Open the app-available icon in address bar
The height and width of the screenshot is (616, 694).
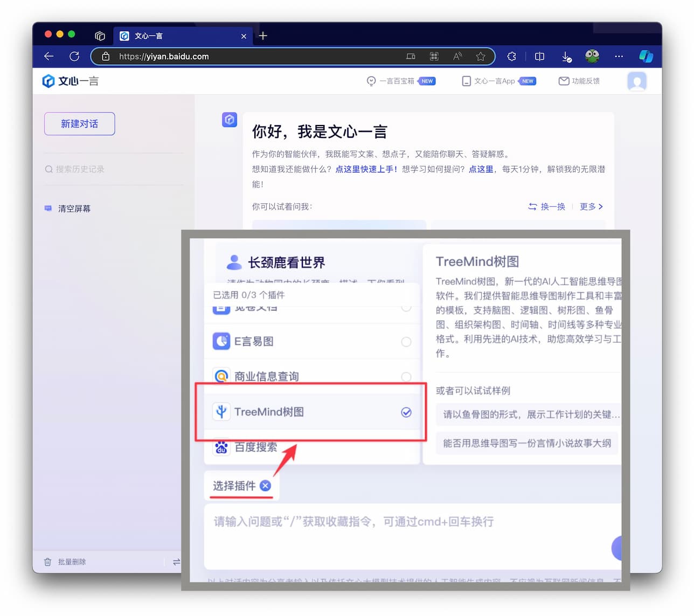point(411,56)
